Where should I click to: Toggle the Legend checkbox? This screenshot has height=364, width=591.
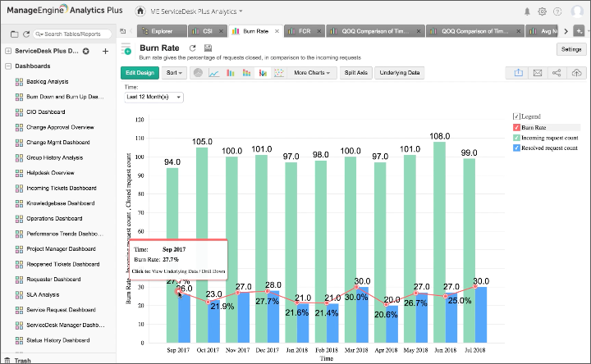(x=515, y=116)
